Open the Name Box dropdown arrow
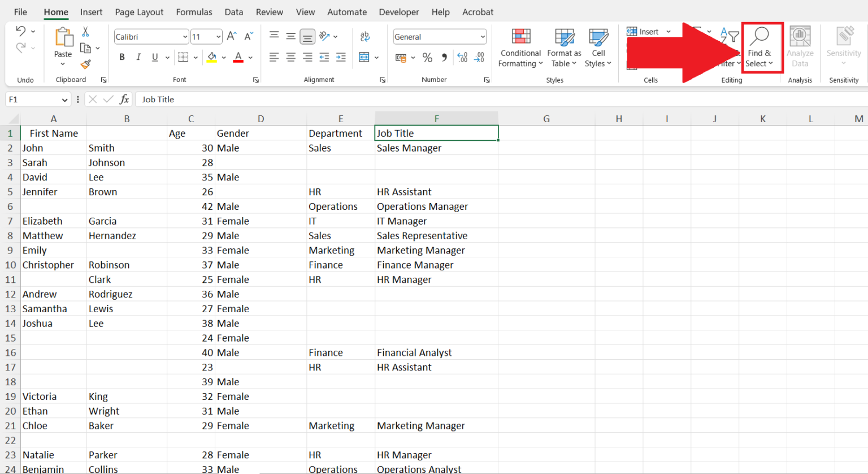The width and height of the screenshot is (868, 474). click(64, 100)
